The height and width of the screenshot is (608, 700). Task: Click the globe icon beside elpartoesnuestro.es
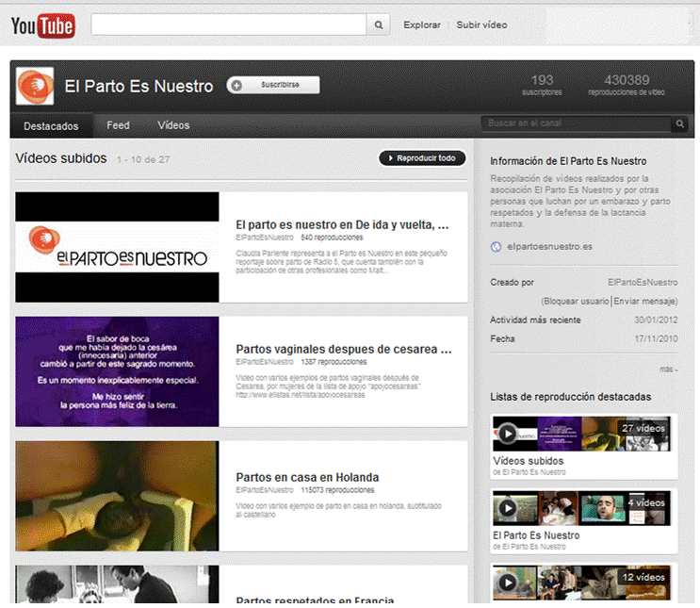click(496, 247)
